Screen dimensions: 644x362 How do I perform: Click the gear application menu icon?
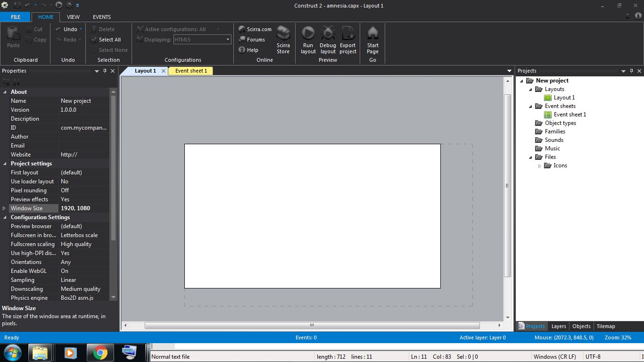(x=5, y=5)
